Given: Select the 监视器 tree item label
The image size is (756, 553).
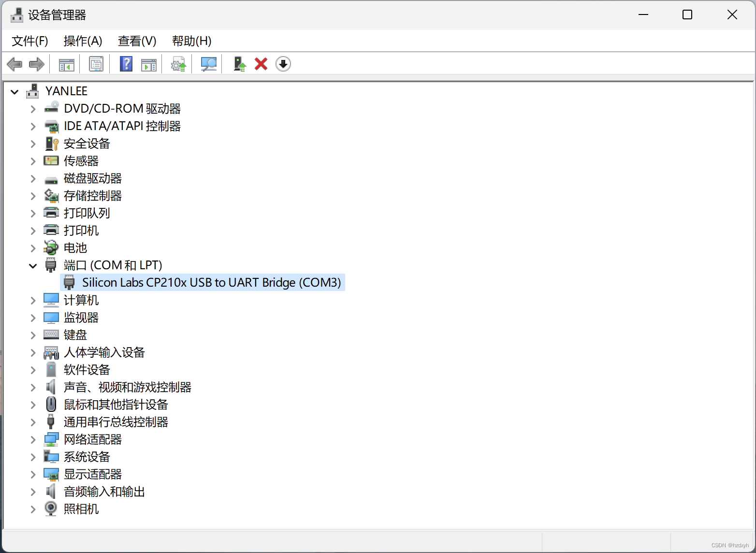Looking at the screenshot, I should click(81, 318).
